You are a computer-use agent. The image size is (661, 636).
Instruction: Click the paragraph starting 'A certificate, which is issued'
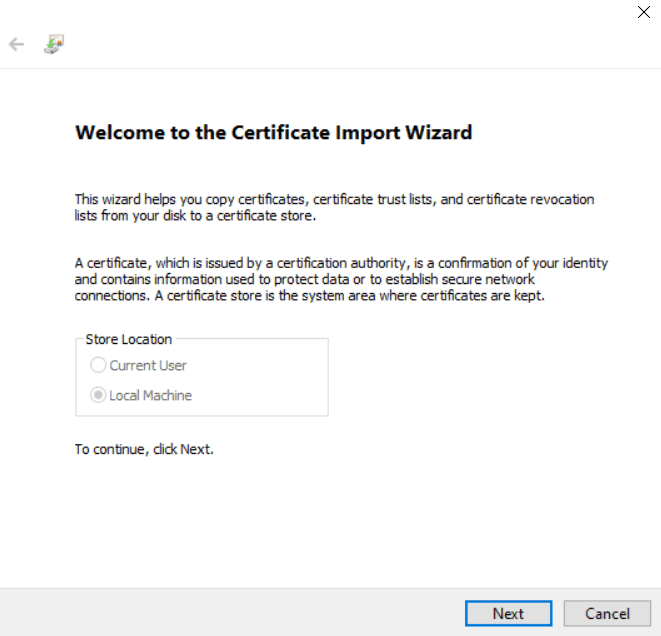tap(341, 279)
